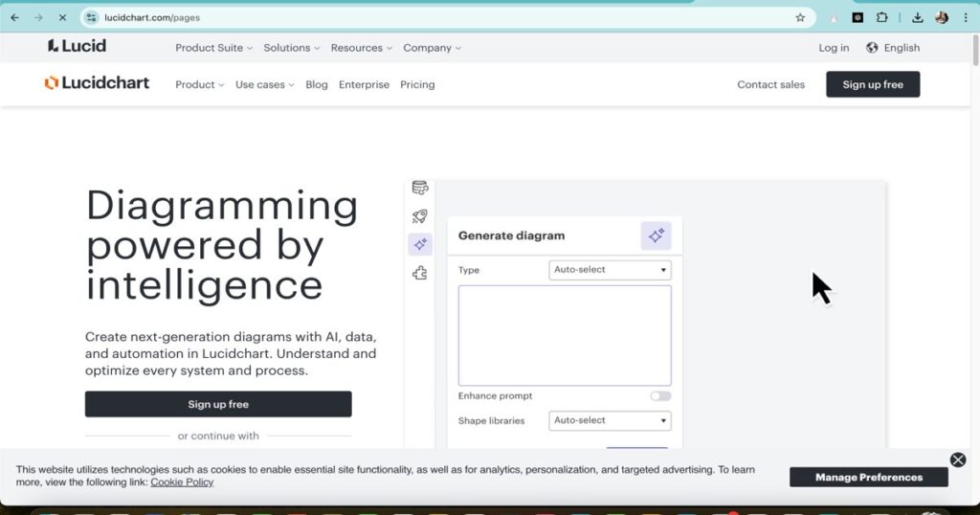Click the 'or continue with' text
Viewport: 980px width, 515px height.
(x=218, y=436)
